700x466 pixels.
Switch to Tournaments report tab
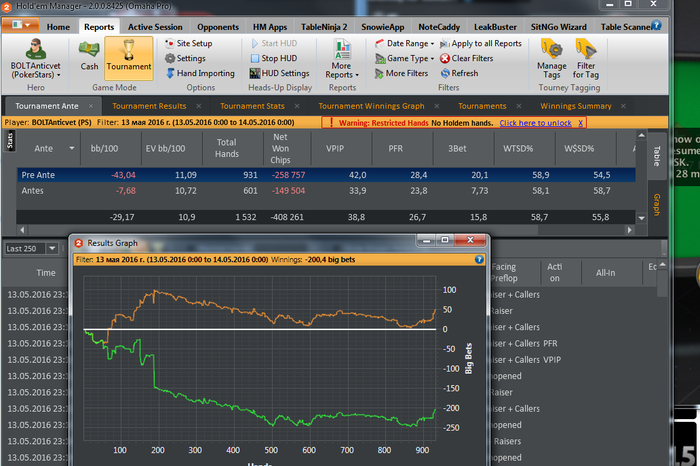tap(482, 106)
